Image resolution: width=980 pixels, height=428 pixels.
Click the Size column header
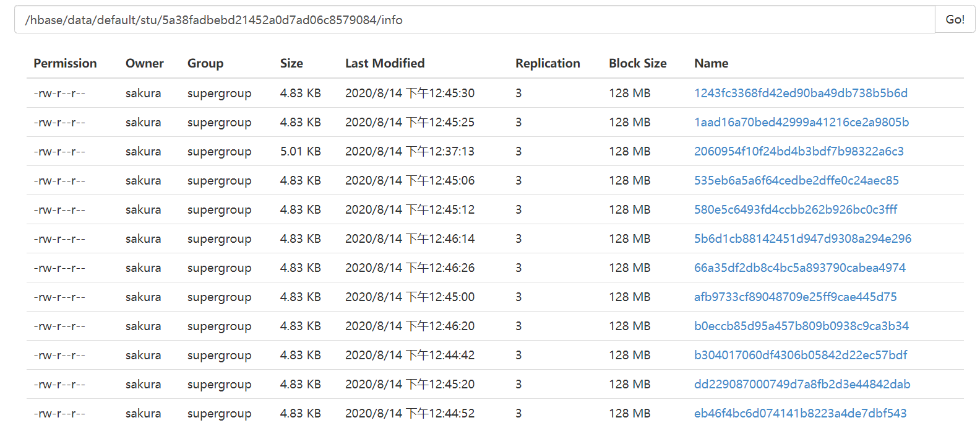pos(291,63)
